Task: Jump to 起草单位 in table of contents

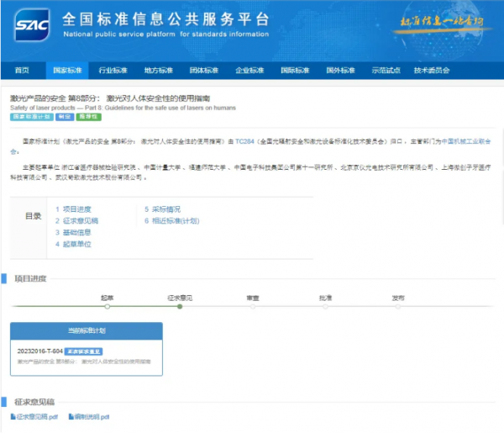Action: (76, 244)
